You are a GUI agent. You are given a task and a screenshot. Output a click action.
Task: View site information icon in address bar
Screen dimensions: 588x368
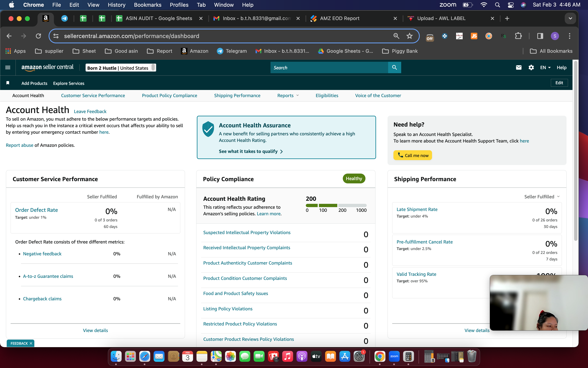click(x=56, y=36)
